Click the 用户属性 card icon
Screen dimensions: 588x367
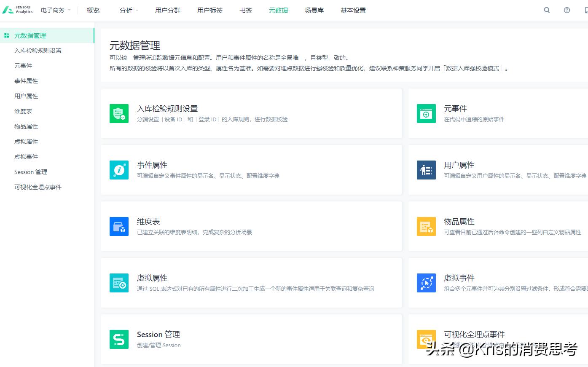pyautogui.click(x=426, y=170)
